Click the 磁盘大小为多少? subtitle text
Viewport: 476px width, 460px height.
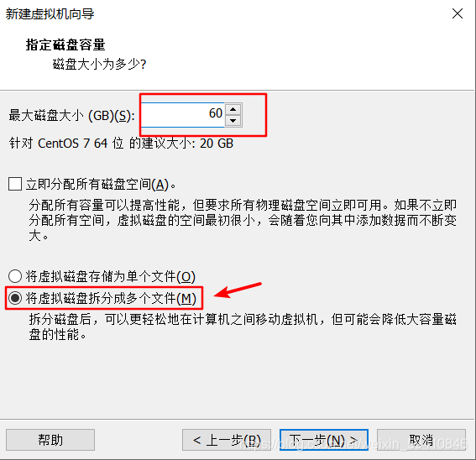click(x=99, y=65)
